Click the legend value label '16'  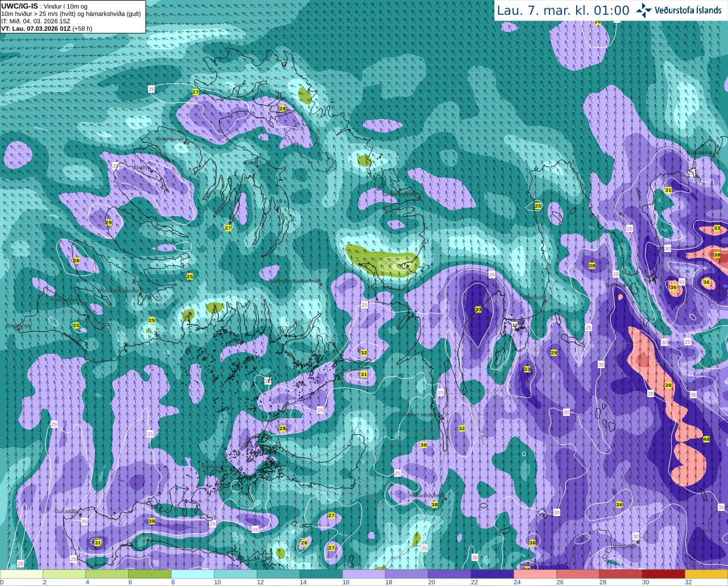pos(345,582)
